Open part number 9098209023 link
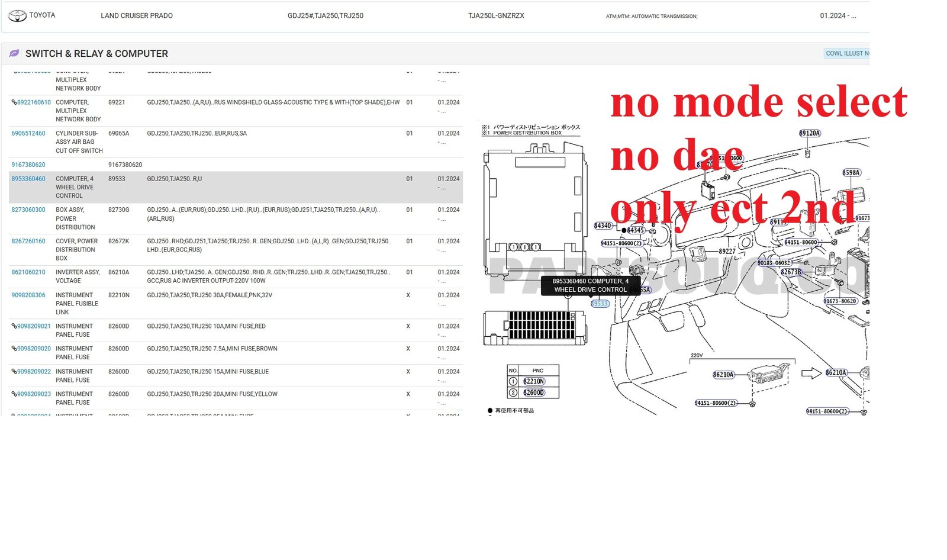The image size is (947, 560). click(x=34, y=394)
